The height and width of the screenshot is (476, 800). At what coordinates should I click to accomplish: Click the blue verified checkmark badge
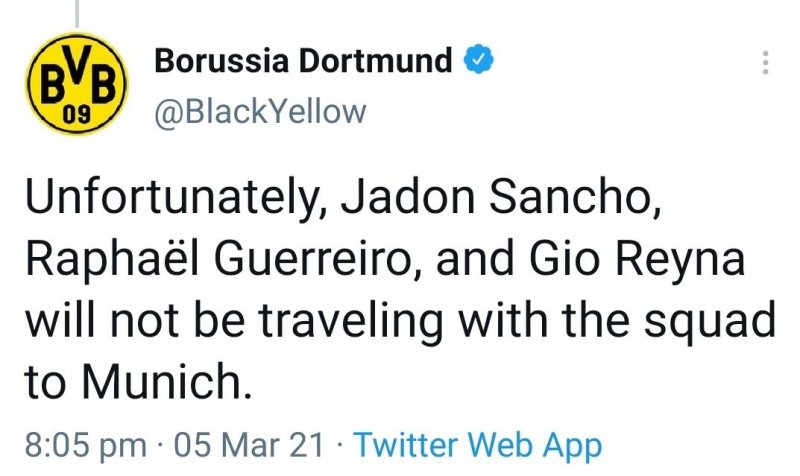tap(479, 61)
